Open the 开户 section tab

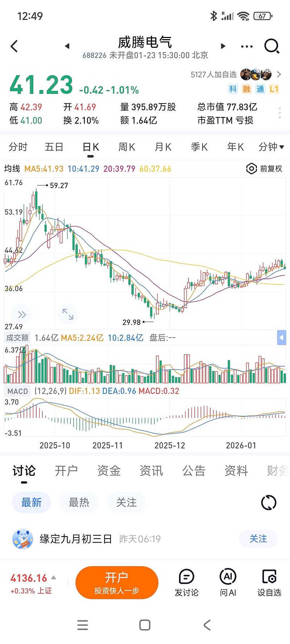pyautogui.click(x=66, y=471)
